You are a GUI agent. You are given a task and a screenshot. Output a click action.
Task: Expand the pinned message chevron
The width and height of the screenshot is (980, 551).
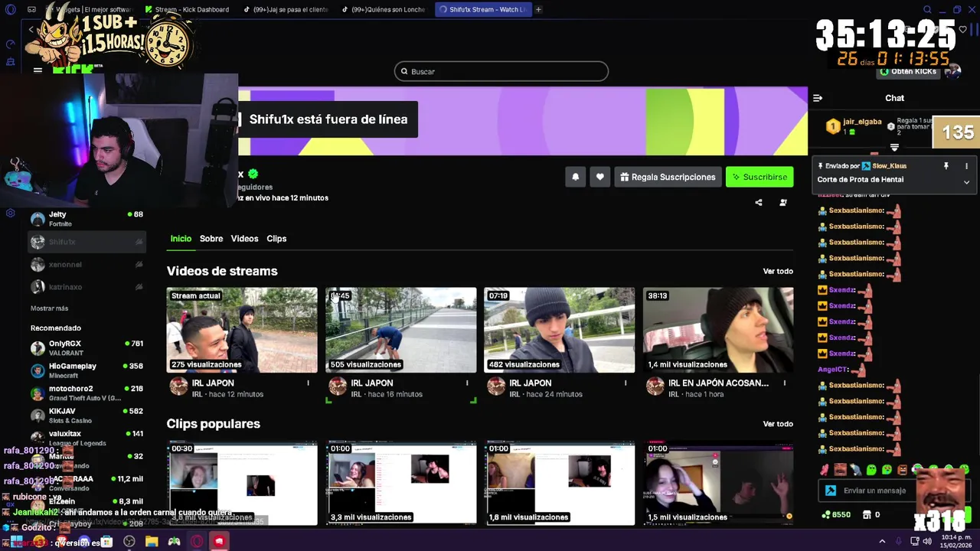966,182
